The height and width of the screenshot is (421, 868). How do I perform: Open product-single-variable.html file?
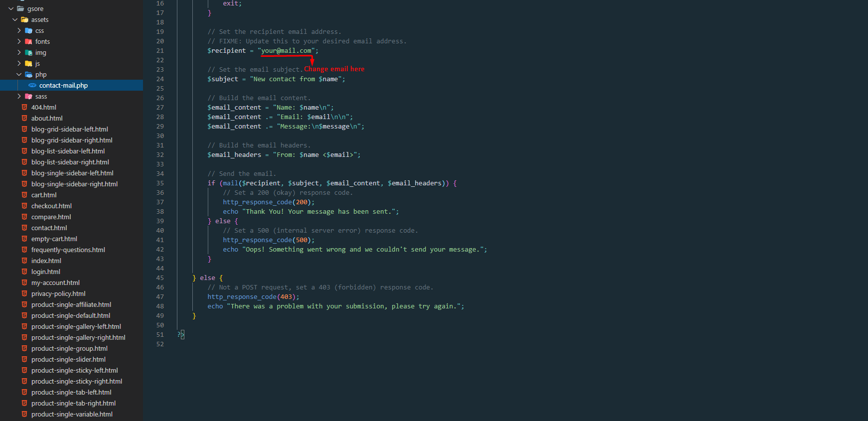tap(72, 415)
